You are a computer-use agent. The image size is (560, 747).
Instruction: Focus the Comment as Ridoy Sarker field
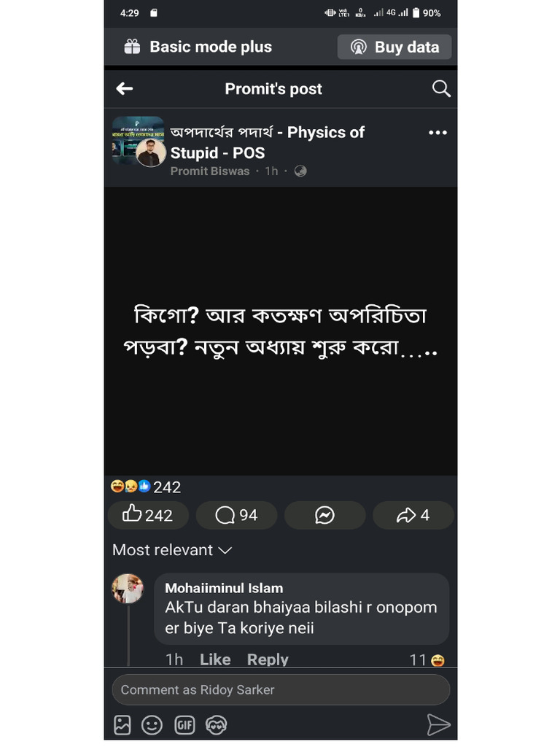click(x=281, y=689)
